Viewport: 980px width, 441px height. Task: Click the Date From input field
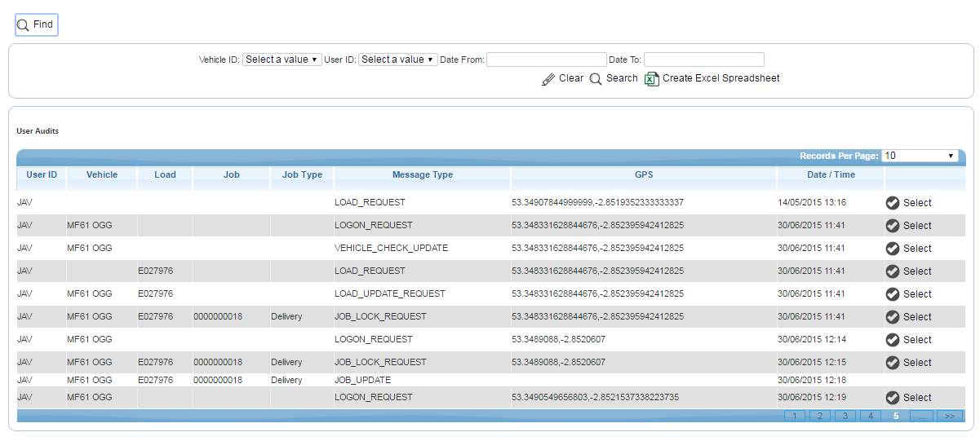pyautogui.click(x=546, y=60)
